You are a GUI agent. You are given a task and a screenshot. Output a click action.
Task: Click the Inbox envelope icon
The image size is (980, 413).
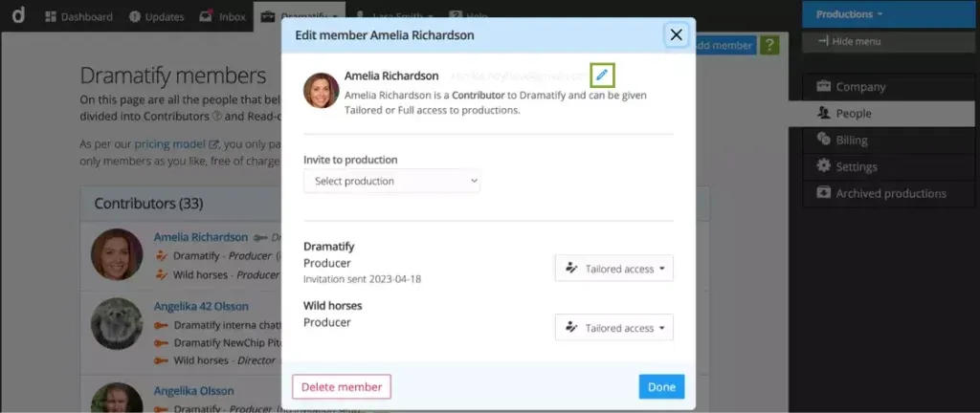click(x=207, y=16)
